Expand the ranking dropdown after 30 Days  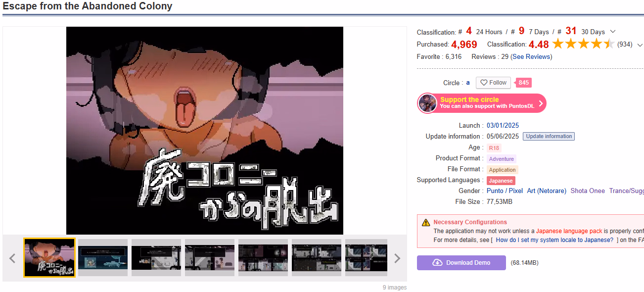point(613,32)
